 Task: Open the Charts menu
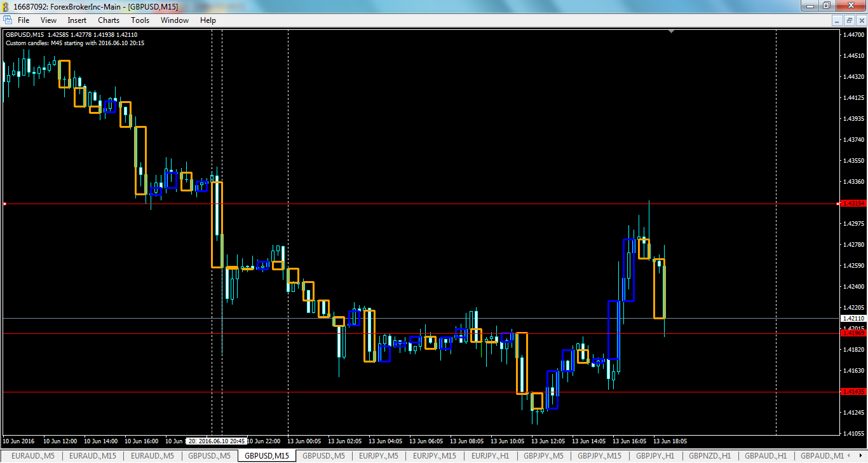pyautogui.click(x=108, y=20)
